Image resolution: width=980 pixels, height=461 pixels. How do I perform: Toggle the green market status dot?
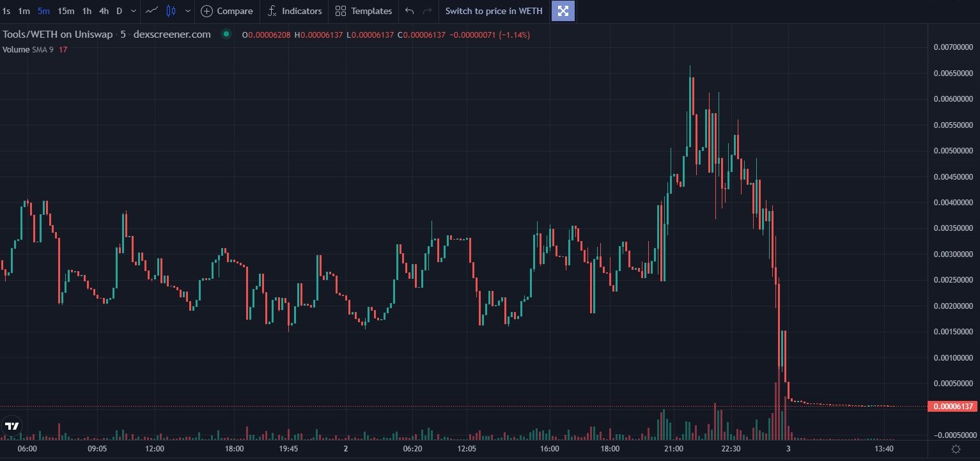click(x=226, y=35)
